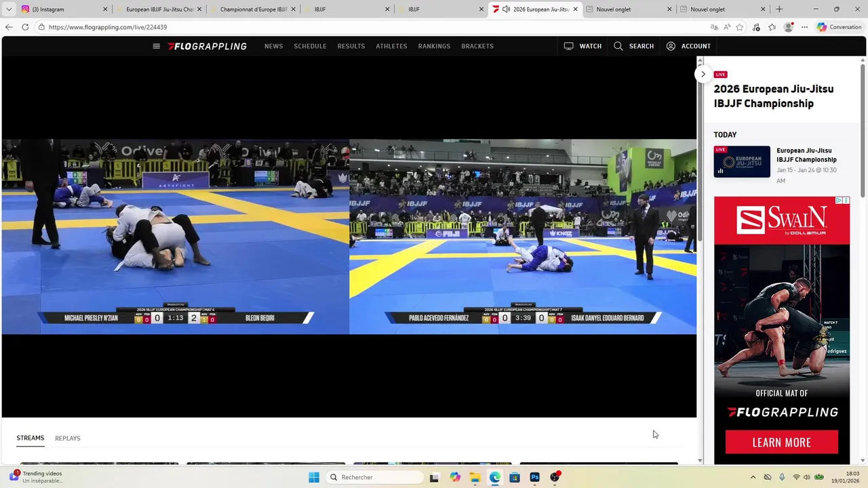Open the tab search dropdown arrow
The image size is (868, 488).
pos(9,9)
